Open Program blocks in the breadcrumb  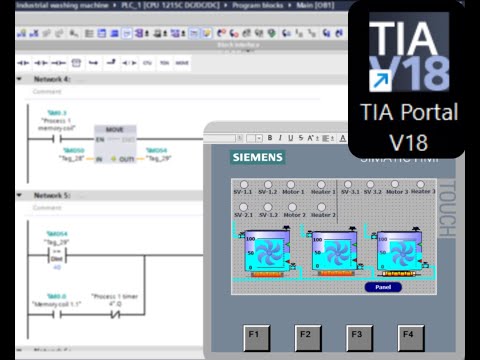[257, 5]
